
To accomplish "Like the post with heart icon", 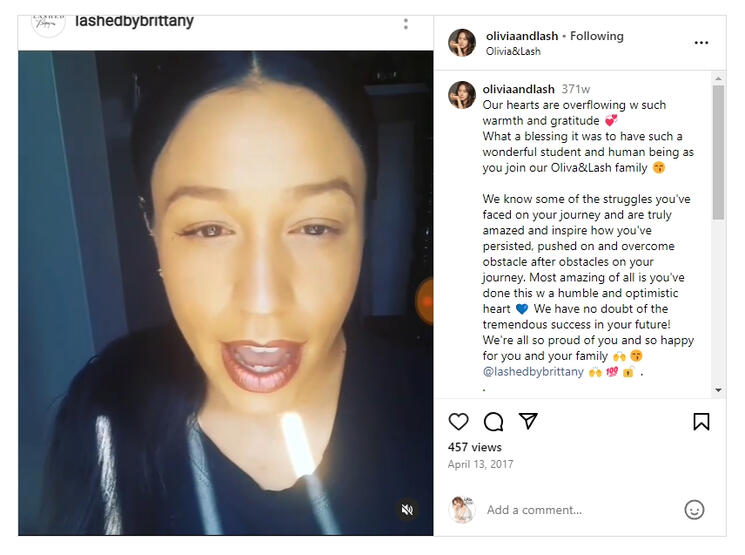I will (x=458, y=421).
